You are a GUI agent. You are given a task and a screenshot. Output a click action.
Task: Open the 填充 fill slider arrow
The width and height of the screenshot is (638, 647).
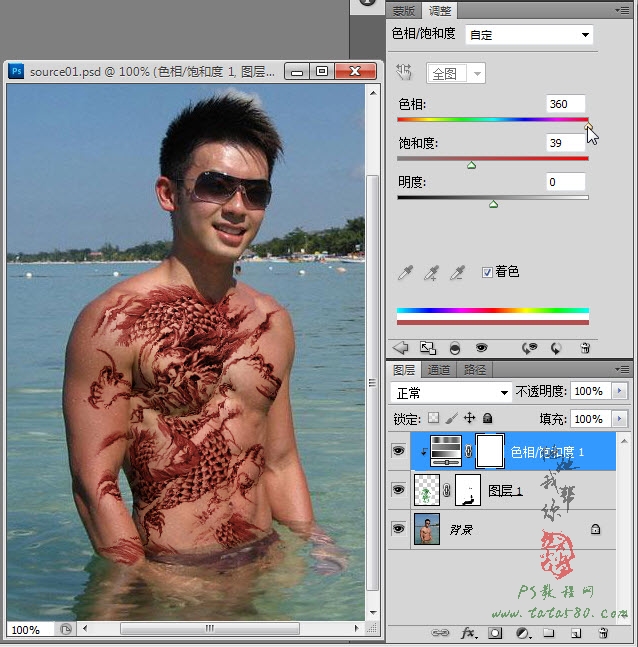[x=619, y=419]
